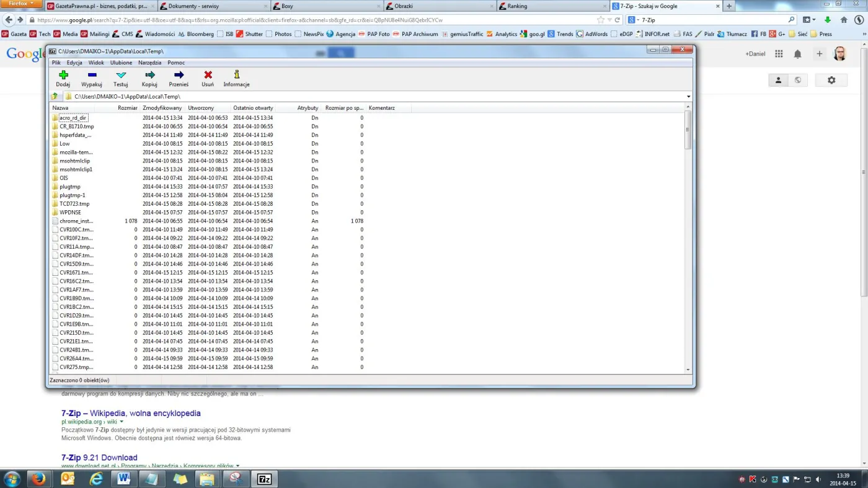Select the CR_B1710.tmp folder
The width and height of the screenshot is (868, 488).
click(77, 126)
